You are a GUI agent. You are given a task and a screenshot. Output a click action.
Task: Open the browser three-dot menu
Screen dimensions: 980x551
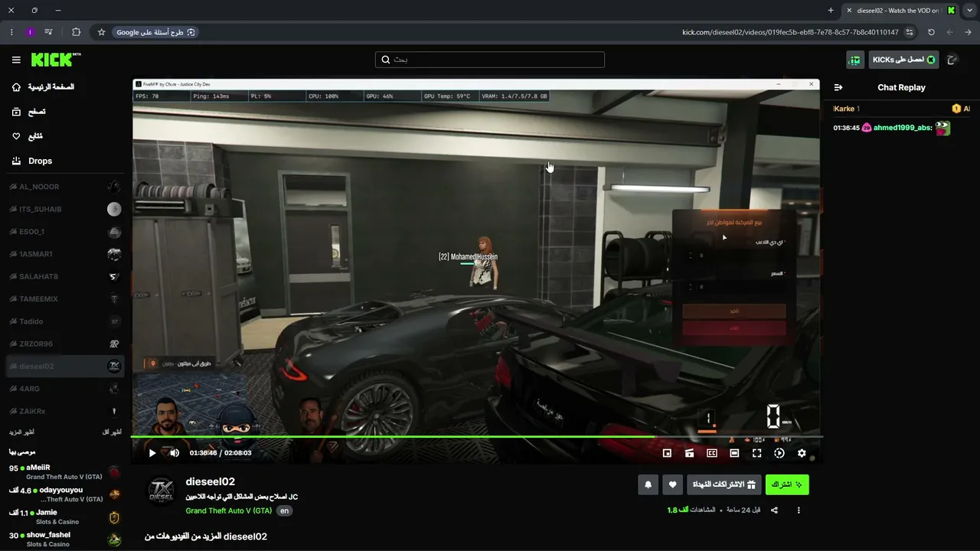click(11, 32)
